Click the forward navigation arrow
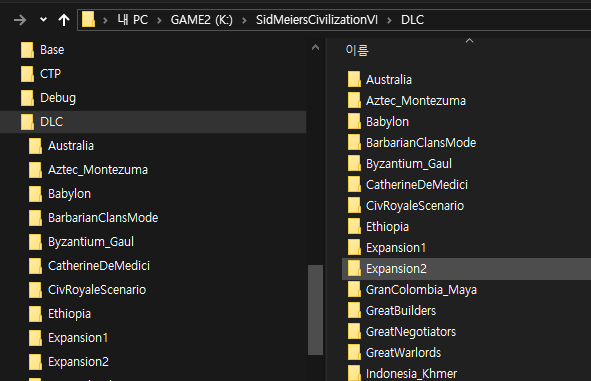 [x=20, y=20]
